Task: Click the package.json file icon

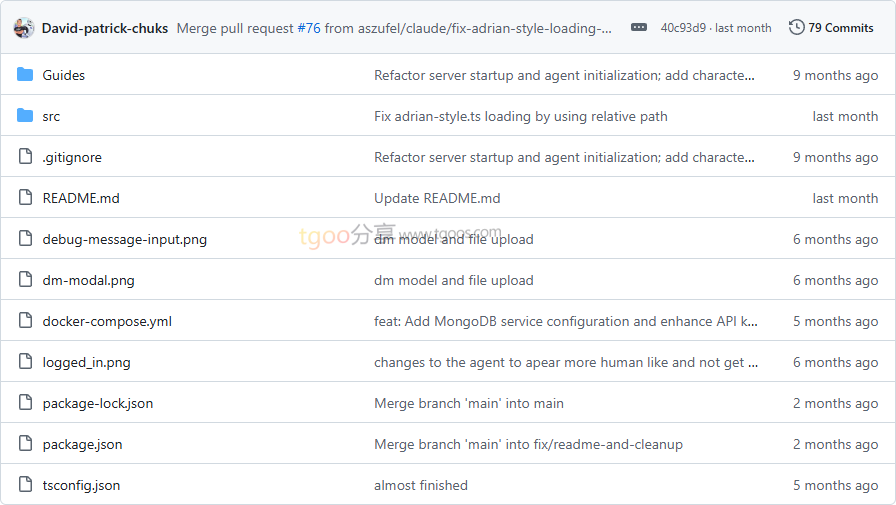Action: tap(25, 444)
